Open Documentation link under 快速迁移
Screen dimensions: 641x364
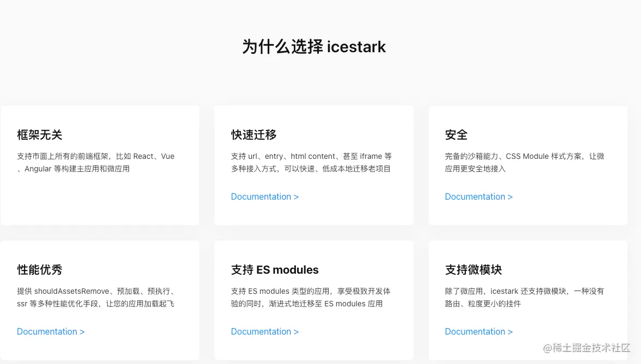coord(264,197)
